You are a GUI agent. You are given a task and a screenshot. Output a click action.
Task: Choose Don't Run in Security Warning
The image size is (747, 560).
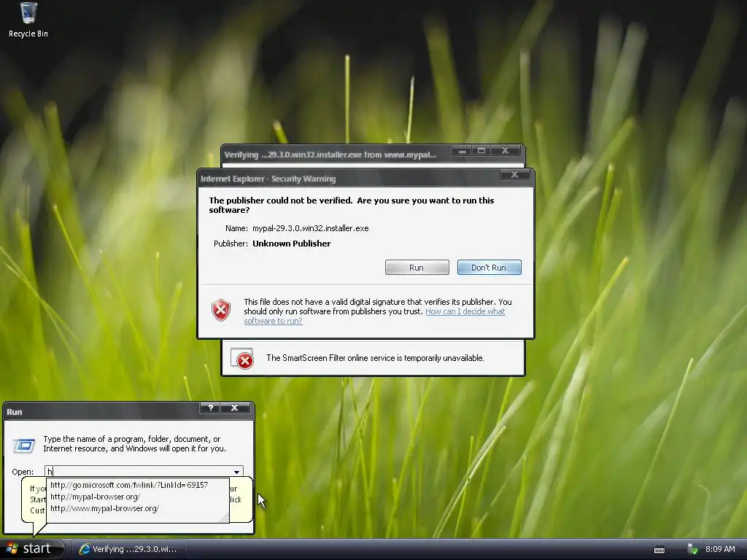click(489, 268)
